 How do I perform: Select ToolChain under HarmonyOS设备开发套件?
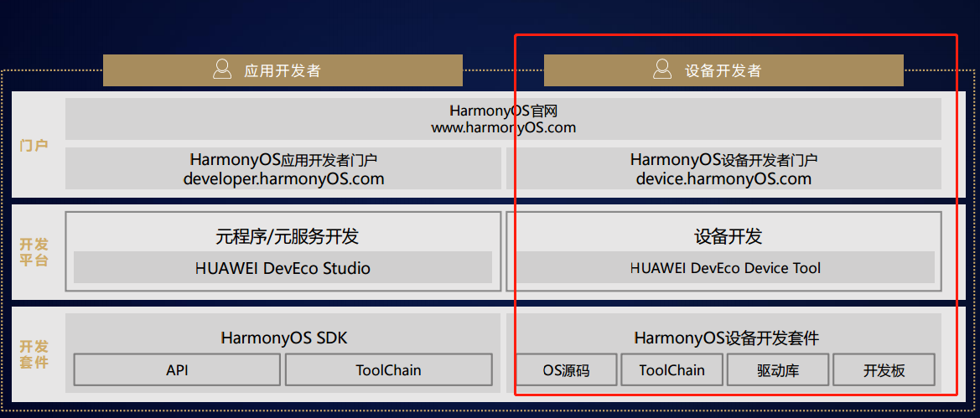point(671,370)
